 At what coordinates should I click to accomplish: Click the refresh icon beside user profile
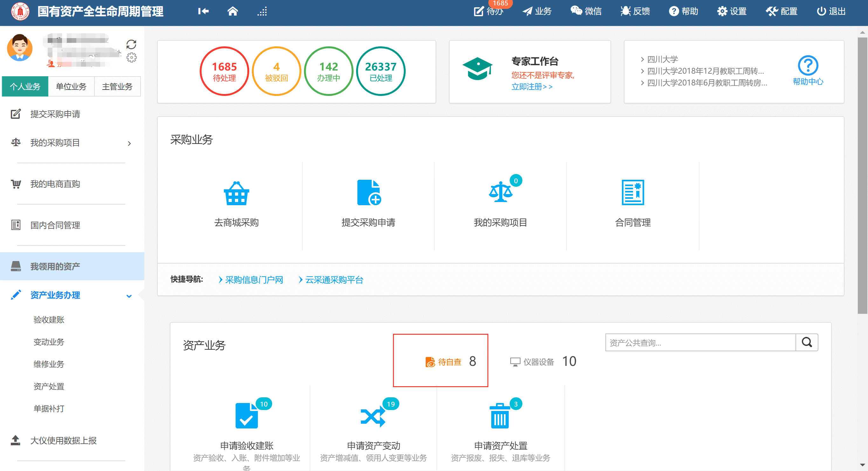coord(131,44)
